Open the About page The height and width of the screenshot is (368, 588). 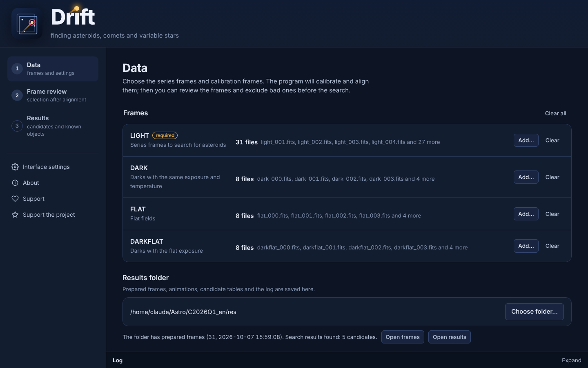53,183
